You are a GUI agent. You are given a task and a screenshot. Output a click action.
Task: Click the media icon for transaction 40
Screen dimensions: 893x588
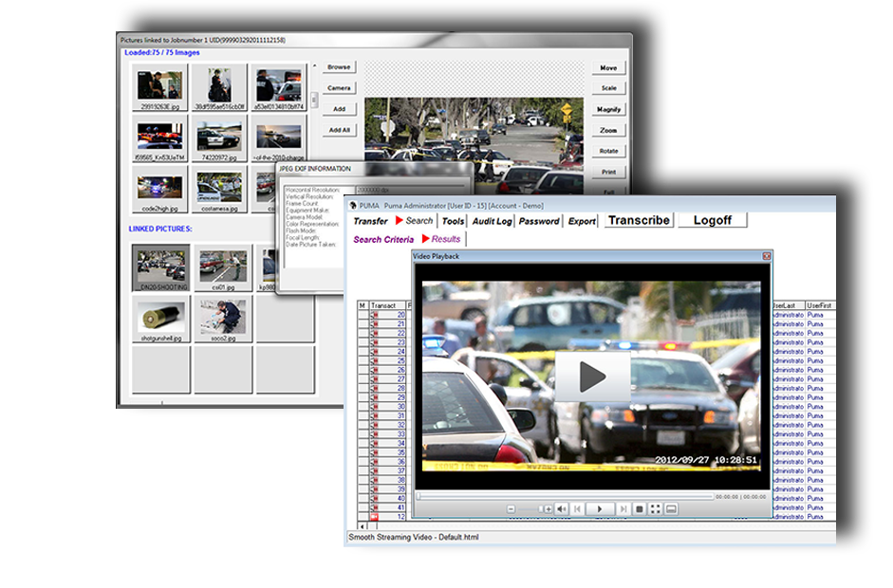tap(375, 498)
